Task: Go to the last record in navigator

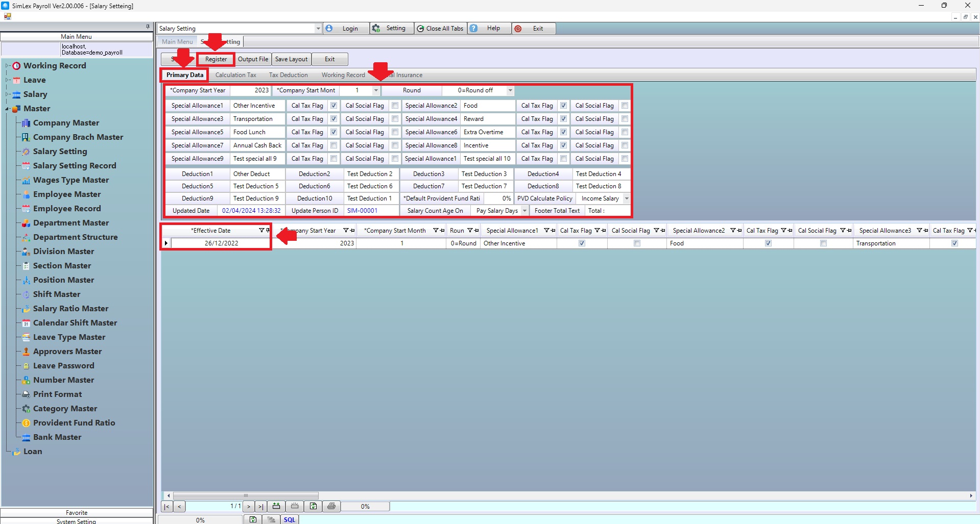Action: click(x=260, y=506)
